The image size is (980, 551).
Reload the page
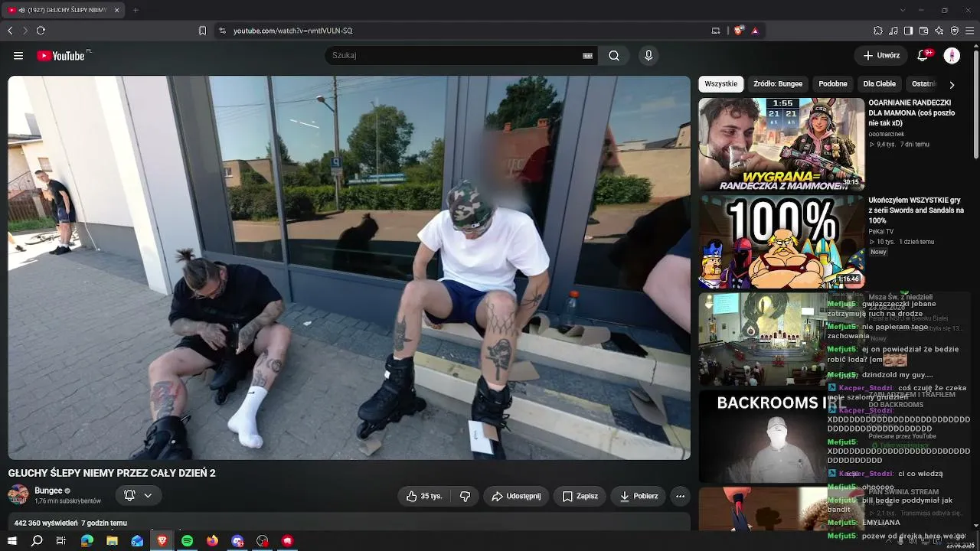tap(41, 31)
